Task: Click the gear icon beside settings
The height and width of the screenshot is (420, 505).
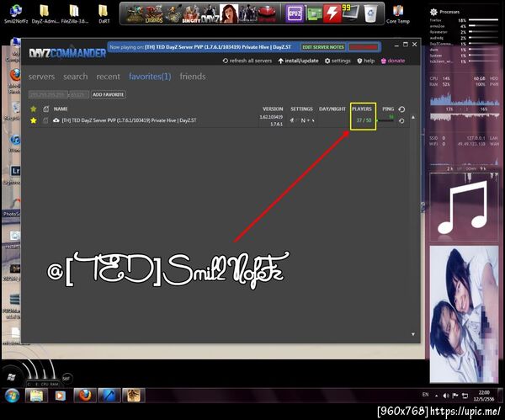Action: click(327, 61)
